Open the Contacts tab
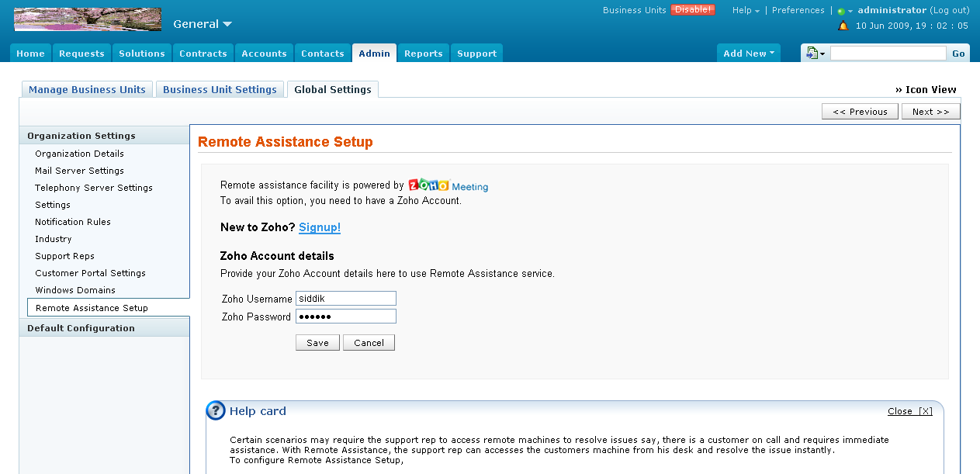This screenshot has height=474, width=980. point(323,54)
